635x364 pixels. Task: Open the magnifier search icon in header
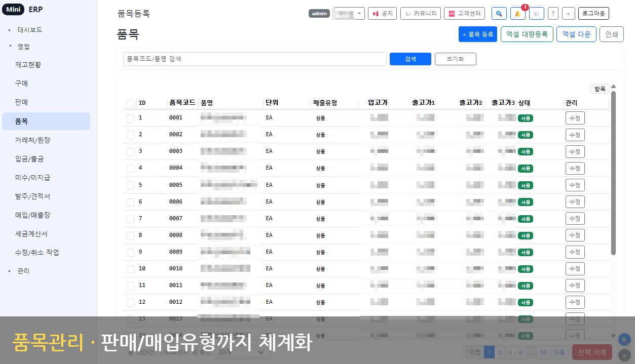click(x=499, y=14)
